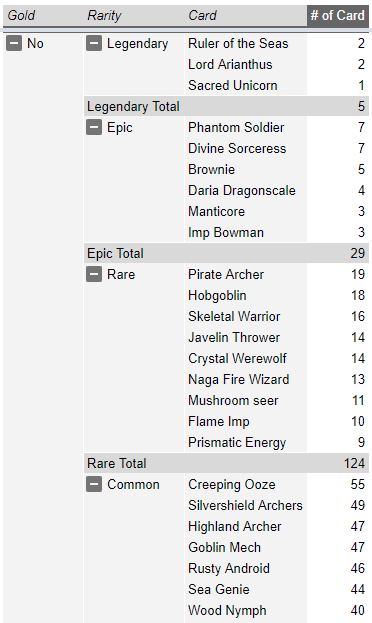Collapse the Gold 'No' group
This screenshot has width=372, height=623.
pos(14,43)
